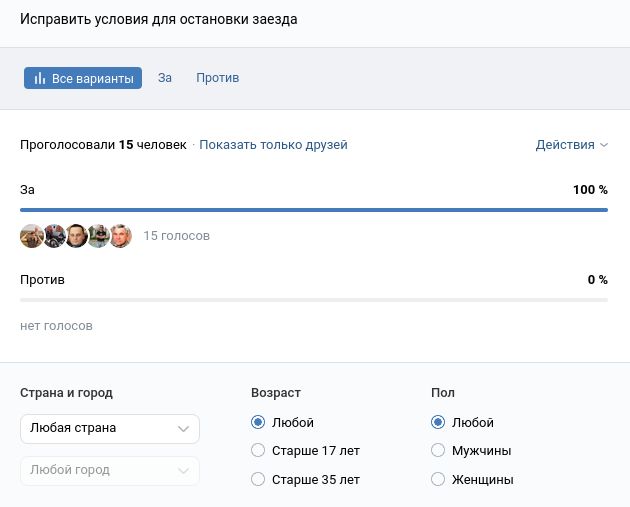Select the Старше 17 лет age option

click(x=259, y=451)
